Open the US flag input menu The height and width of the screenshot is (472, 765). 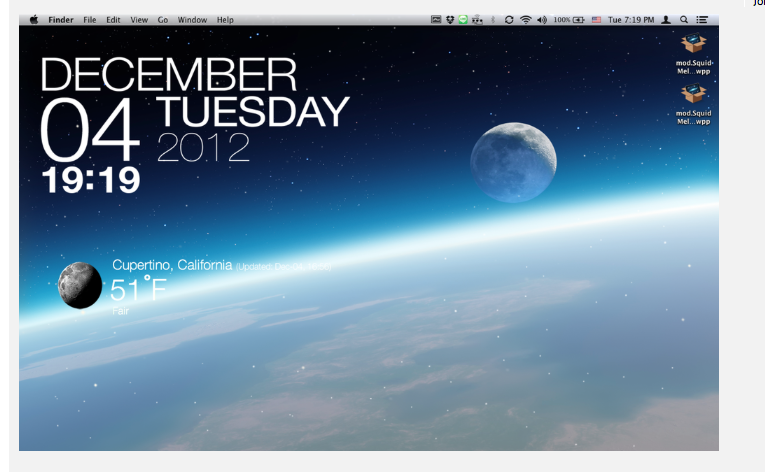point(596,20)
